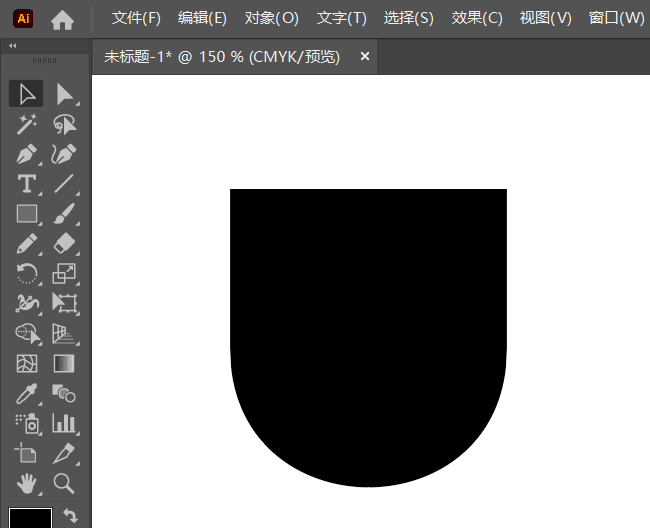Select the Zoom magnifier tool
The width and height of the screenshot is (650, 528).
(x=65, y=483)
